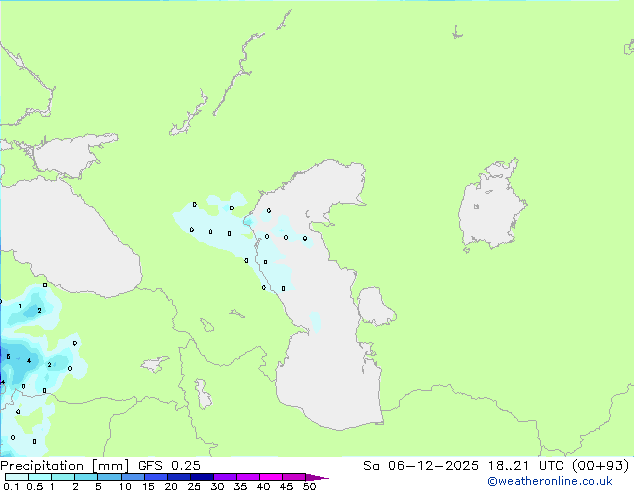Select the "GFS 0.25" model label
The height and width of the screenshot is (490, 634).
(x=169, y=466)
